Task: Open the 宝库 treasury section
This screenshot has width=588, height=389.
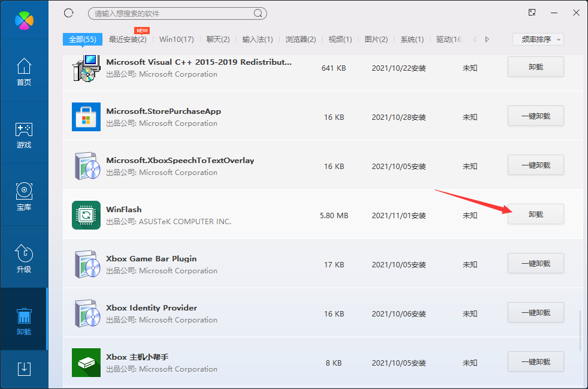Action: pos(24,197)
